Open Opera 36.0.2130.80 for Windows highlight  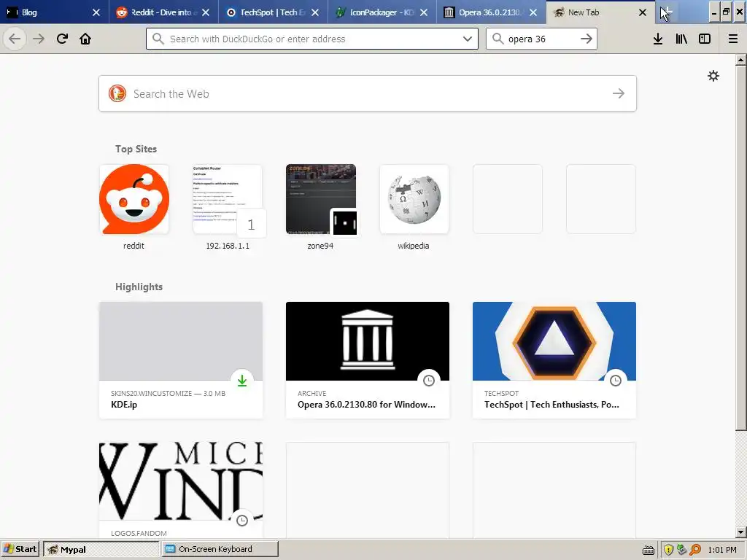point(368,360)
